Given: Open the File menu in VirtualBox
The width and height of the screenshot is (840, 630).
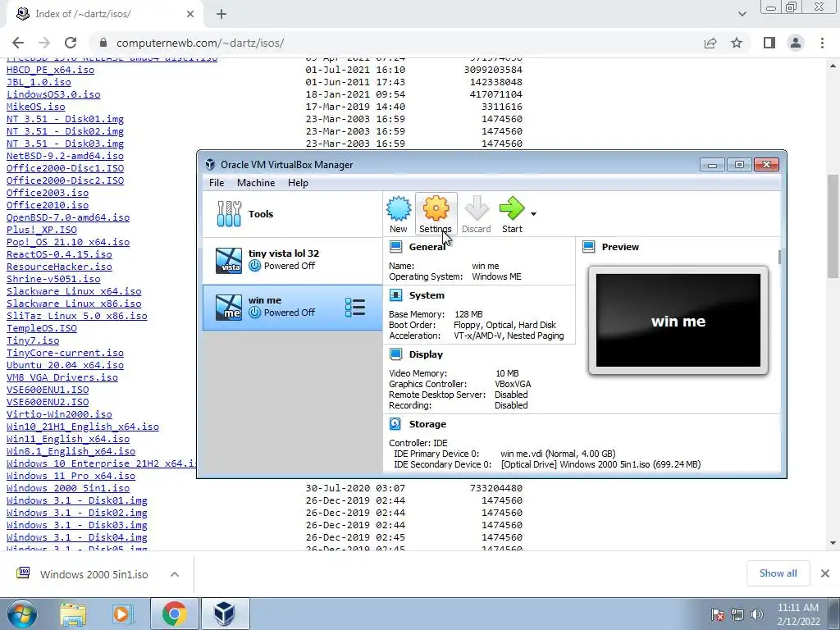Looking at the screenshot, I should point(217,183).
